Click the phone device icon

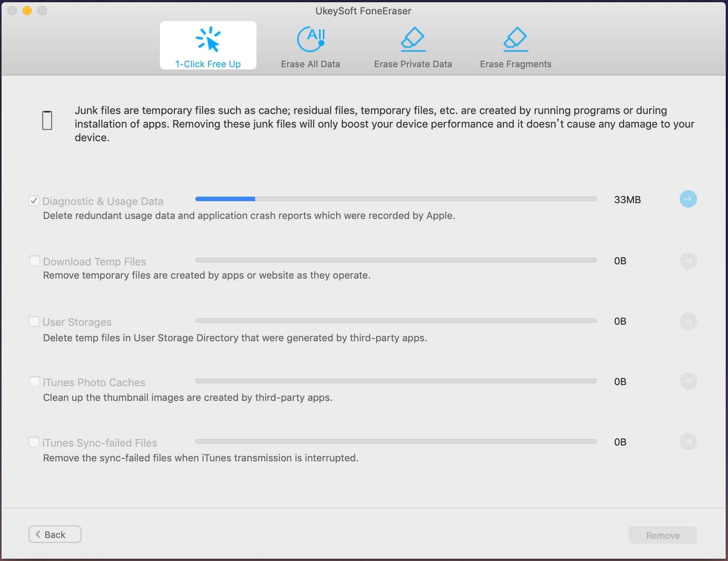tap(47, 120)
